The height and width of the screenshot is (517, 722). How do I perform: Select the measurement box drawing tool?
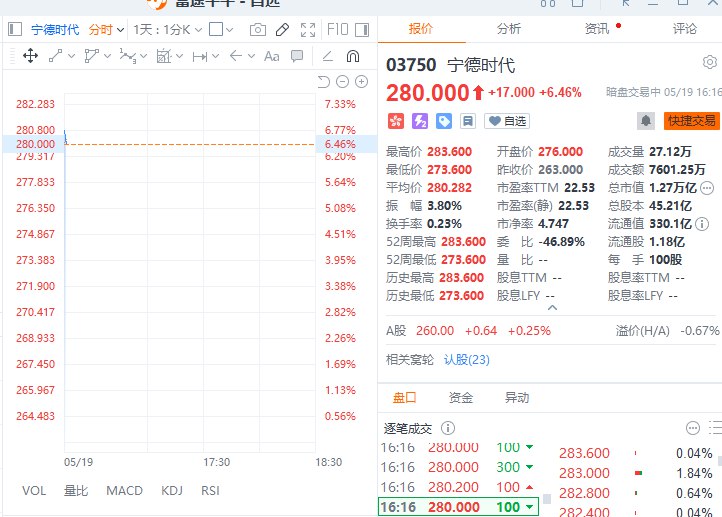(163, 56)
